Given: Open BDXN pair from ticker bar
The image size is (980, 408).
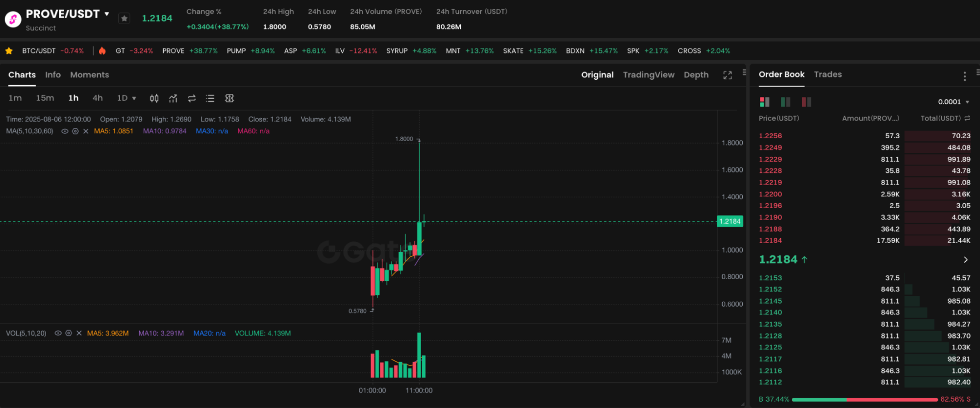Looking at the screenshot, I should pos(592,51).
